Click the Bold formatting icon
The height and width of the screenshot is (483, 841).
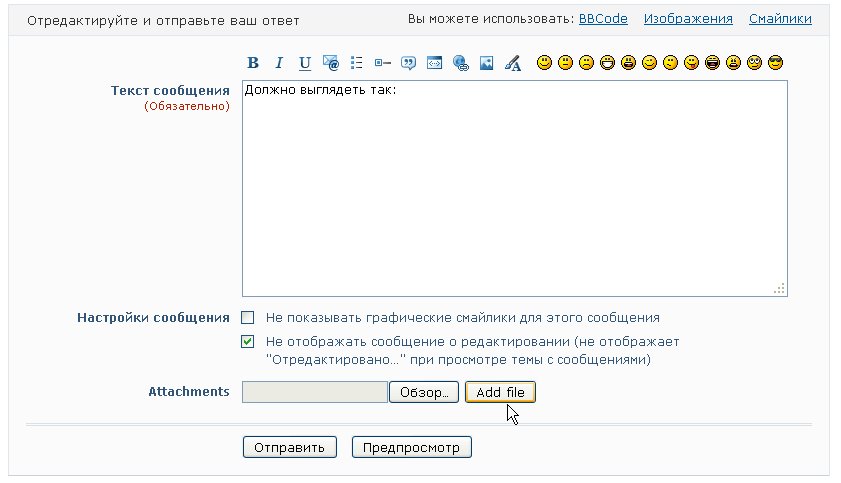253,64
